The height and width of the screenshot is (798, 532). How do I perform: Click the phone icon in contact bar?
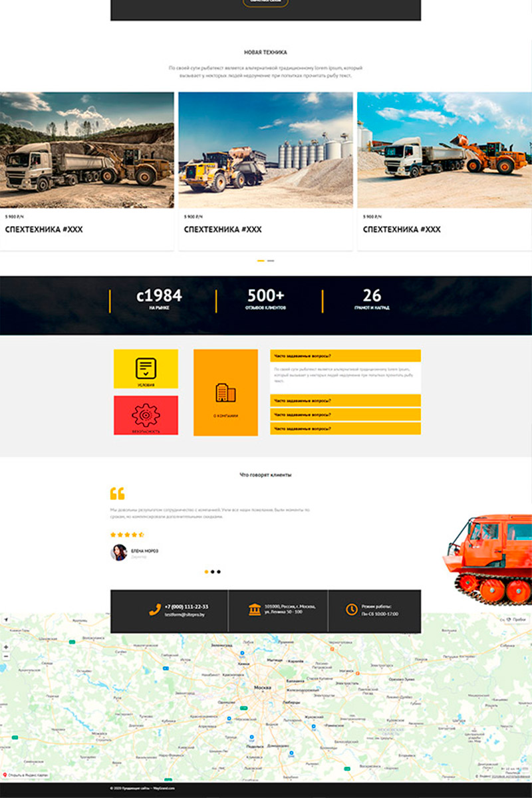(x=155, y=609)
